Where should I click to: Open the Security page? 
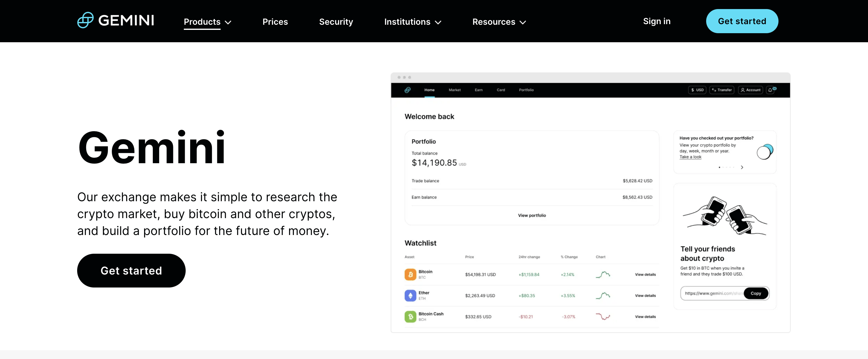click(x=336, y=22)
